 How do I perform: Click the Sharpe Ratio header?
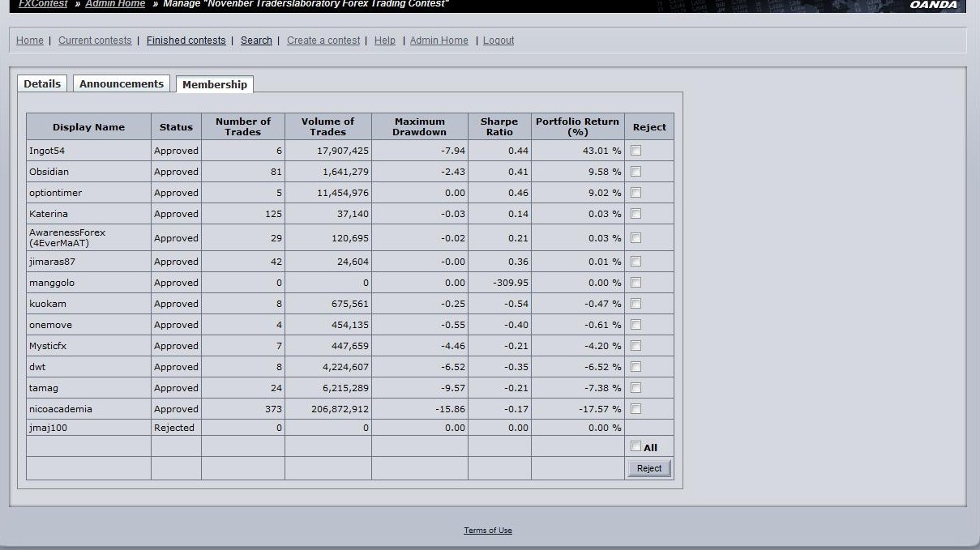tap(499, 126)
